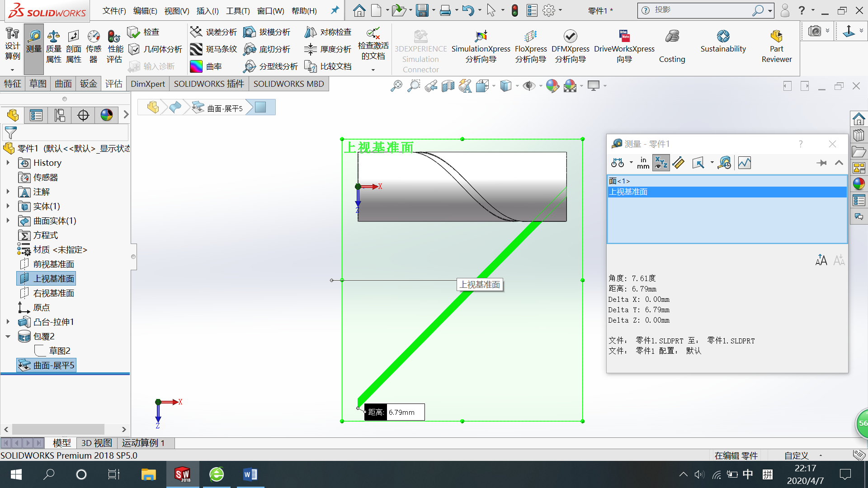Expand the 曲面实体(1) tree node
868x488 pixels.
[8, 221]
